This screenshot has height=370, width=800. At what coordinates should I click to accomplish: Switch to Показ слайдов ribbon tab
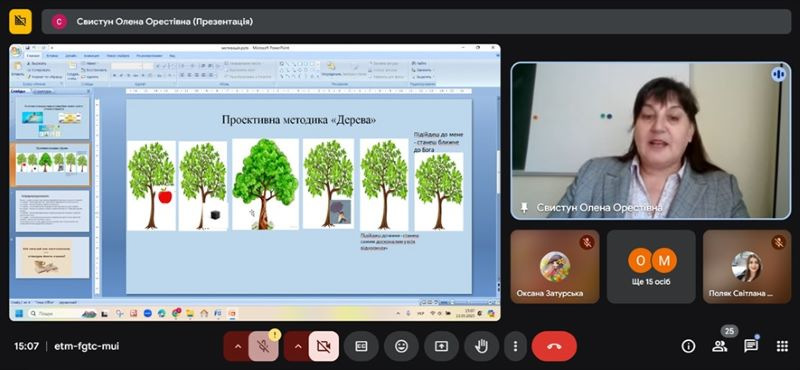pyautogui.click(x=118, y=56)
